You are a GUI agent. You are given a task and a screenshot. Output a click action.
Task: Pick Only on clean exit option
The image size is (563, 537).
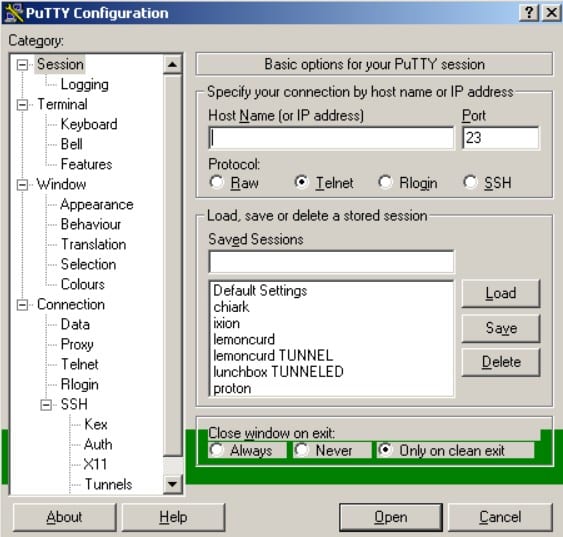385,450
